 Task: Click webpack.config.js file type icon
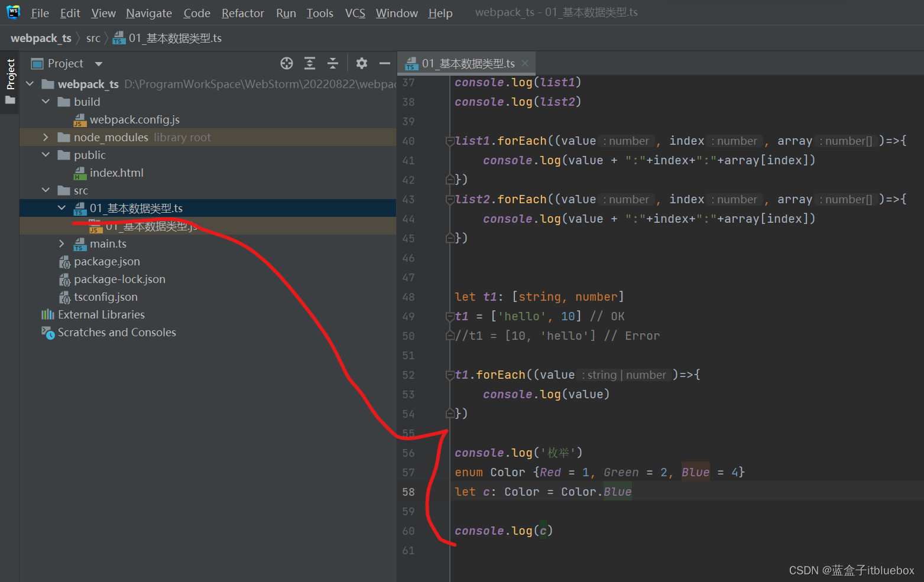pos(80,120)
